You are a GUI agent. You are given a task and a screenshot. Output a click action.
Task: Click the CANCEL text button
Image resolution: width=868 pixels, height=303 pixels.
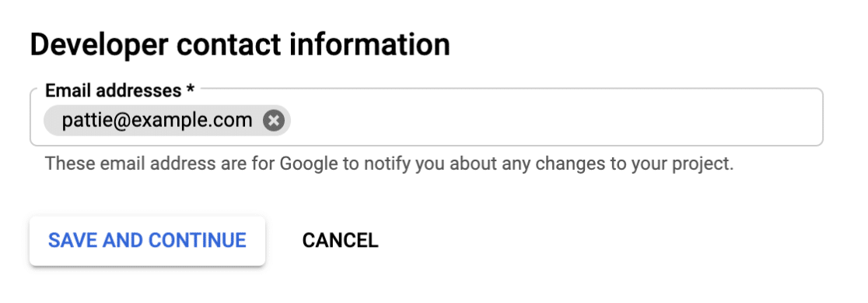[x=340, y=241]
